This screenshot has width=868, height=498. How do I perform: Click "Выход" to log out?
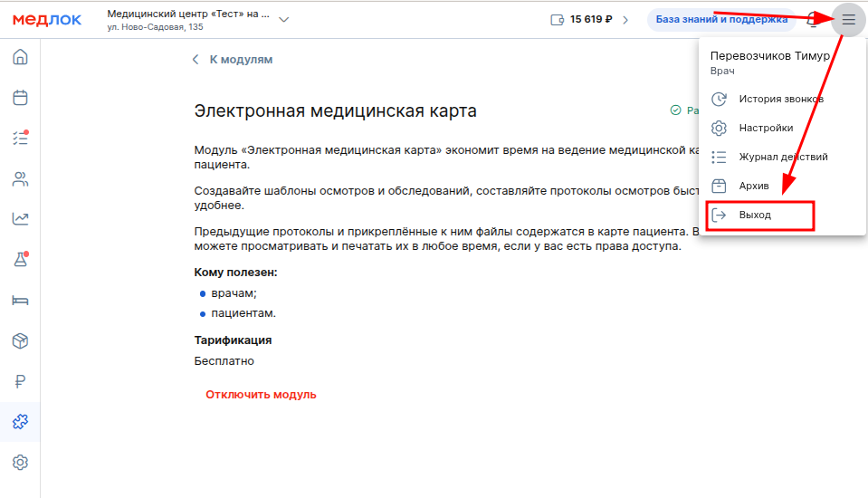click(x=755, y=215)
